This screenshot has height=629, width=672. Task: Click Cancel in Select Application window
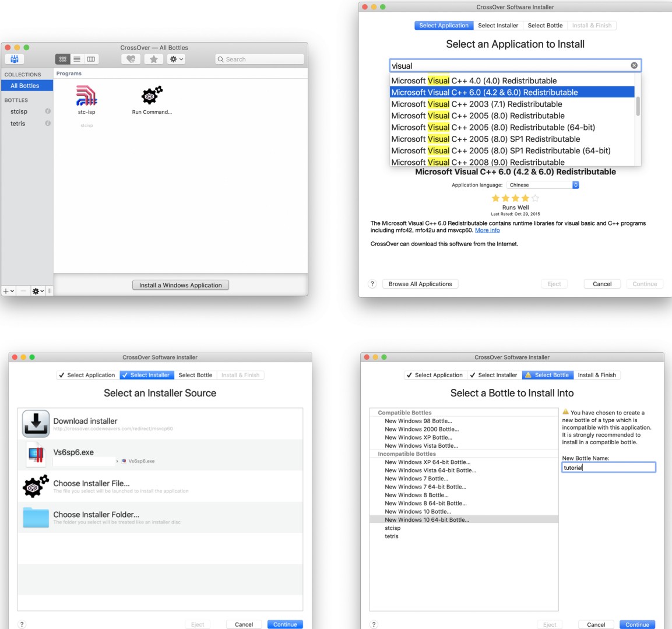coord(601,284)
